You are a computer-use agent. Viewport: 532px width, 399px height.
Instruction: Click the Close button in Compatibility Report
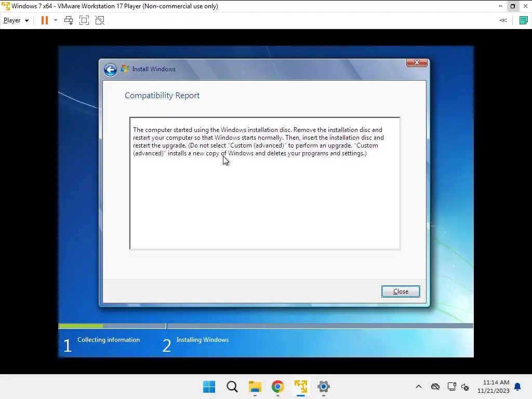tap(401, 291)
